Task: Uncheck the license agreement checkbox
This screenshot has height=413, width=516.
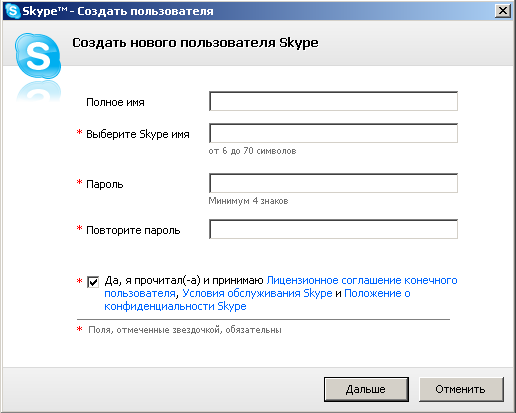Action: click(93, 282)
